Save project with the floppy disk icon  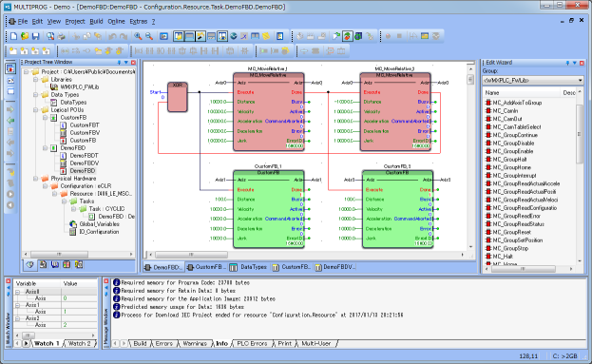tap(35, 36)
